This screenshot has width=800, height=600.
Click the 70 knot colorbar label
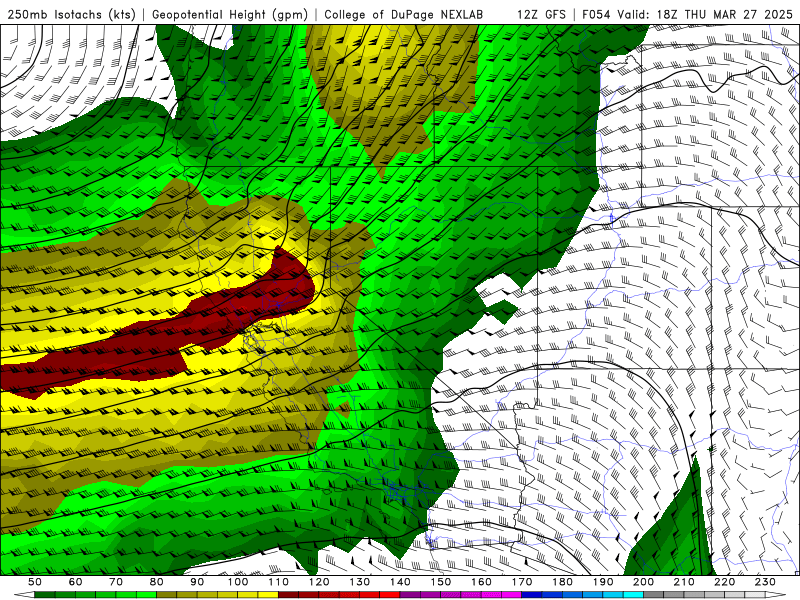pyautogui.click(x=116, y=582)
